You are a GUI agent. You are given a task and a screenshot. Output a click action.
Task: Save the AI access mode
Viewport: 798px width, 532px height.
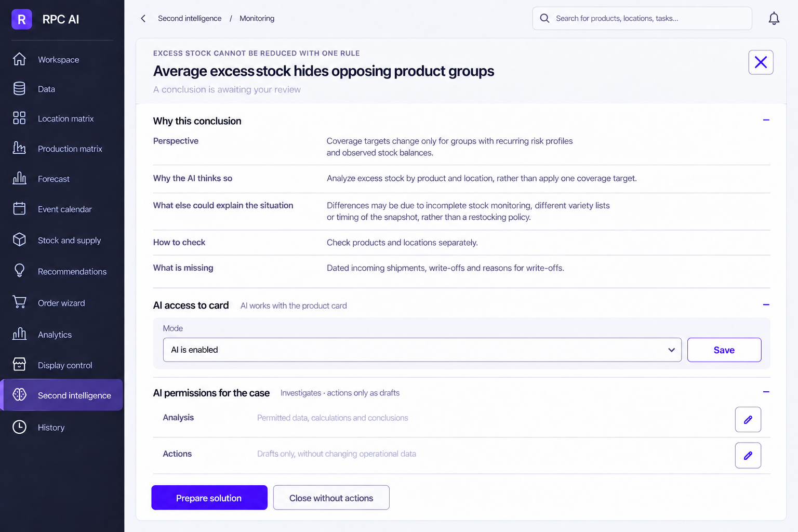(724, 350)
